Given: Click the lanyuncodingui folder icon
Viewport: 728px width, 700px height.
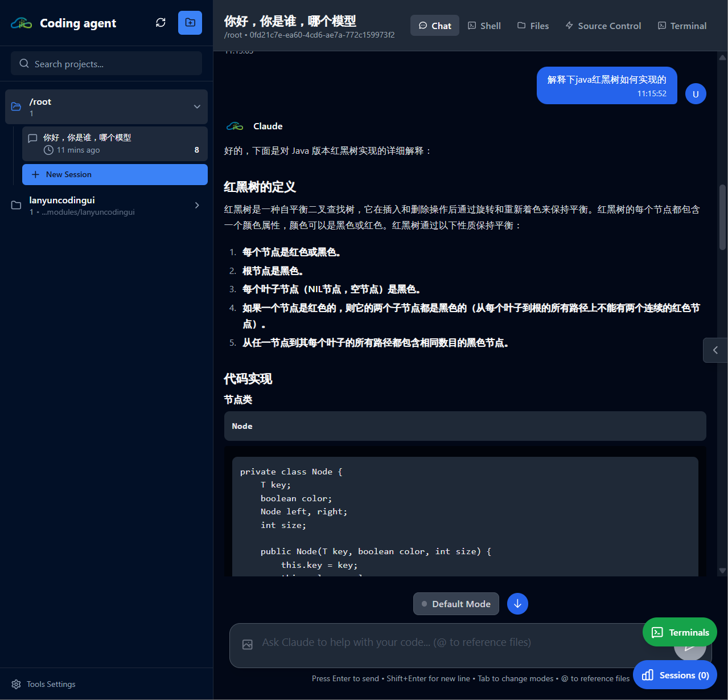Looking at the screenshot, I should pos(17,205).
